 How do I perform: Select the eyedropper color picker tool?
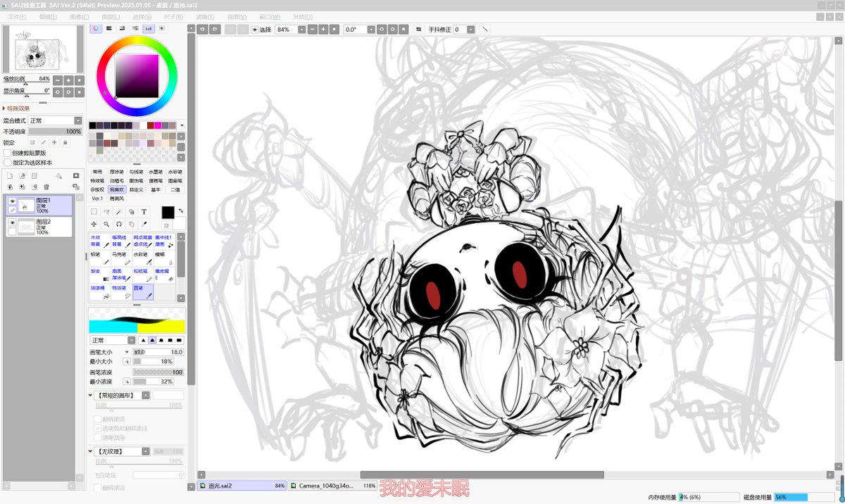pos(144,224)
